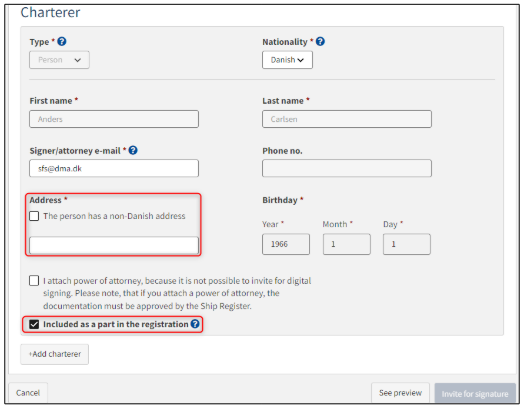Open See preview

tap(401, 393)
